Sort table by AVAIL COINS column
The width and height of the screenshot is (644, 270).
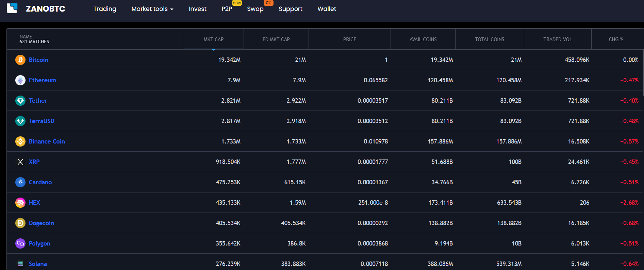coord(423,39)
